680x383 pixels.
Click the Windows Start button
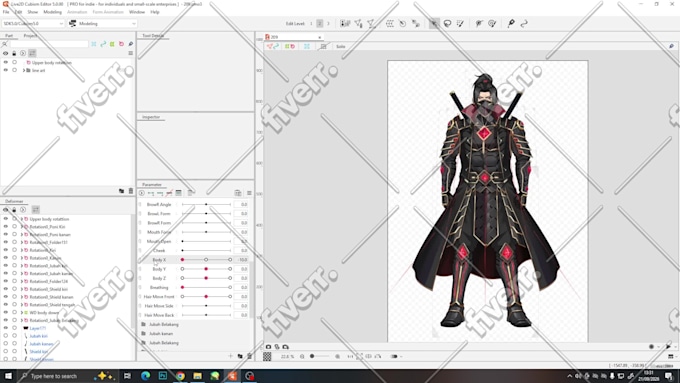(8, 376)
